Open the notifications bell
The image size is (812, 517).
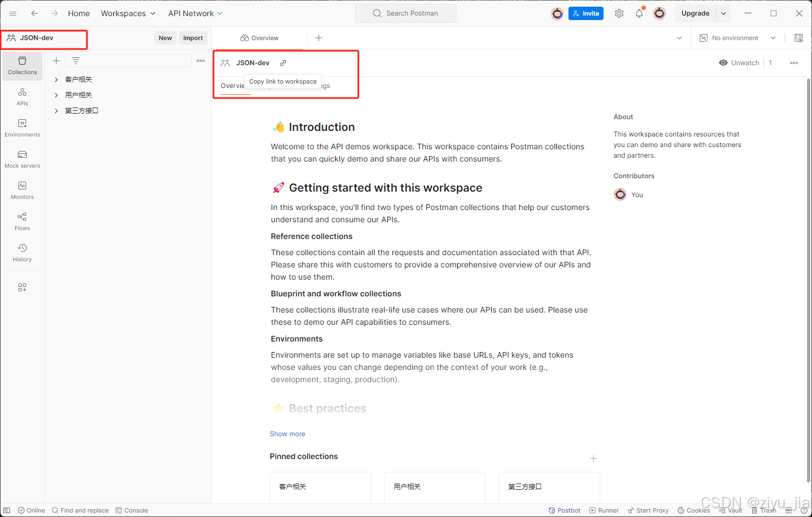click(639, 13)
